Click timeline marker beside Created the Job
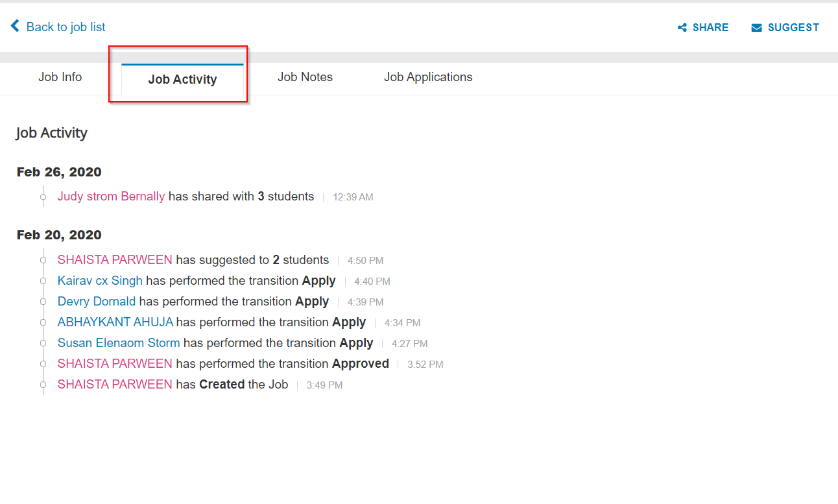 coord(43,385)
